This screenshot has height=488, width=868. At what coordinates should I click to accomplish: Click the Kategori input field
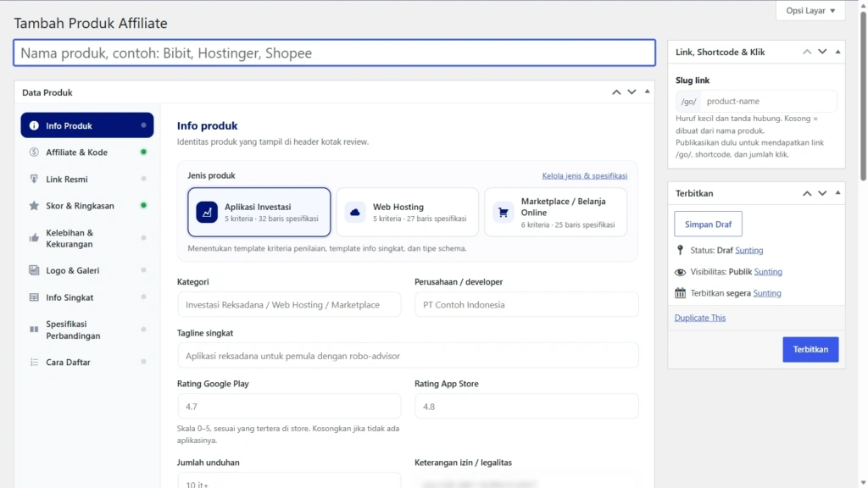coord(289,304)
